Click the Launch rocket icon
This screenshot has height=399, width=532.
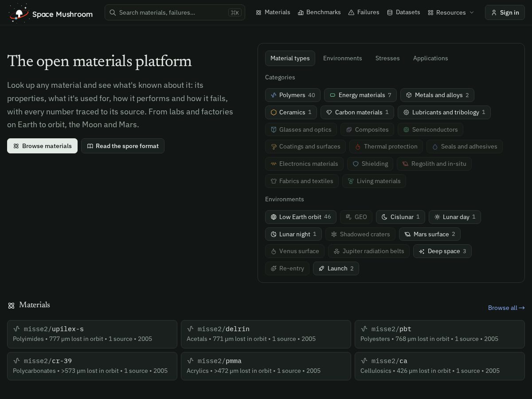321,268
